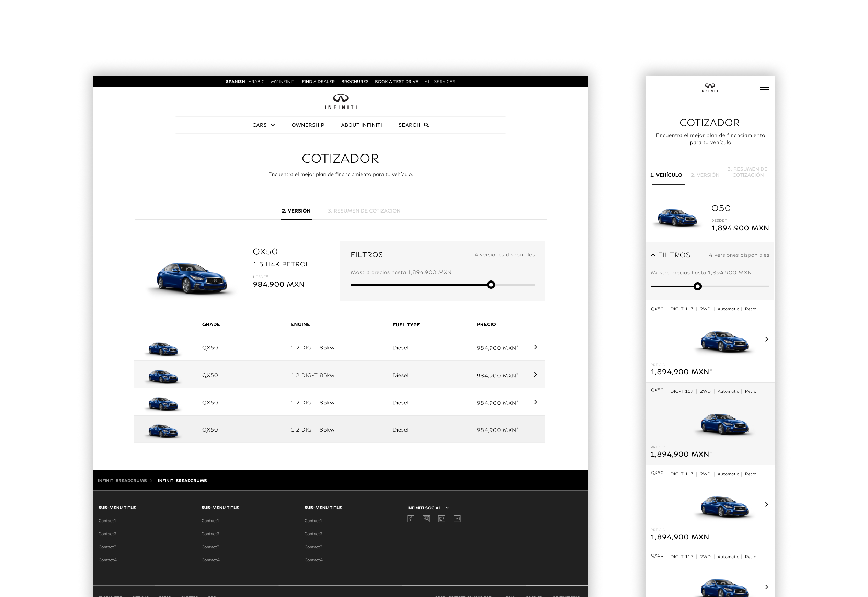Select the 2. Versión tab

click(x=296, y=211)
